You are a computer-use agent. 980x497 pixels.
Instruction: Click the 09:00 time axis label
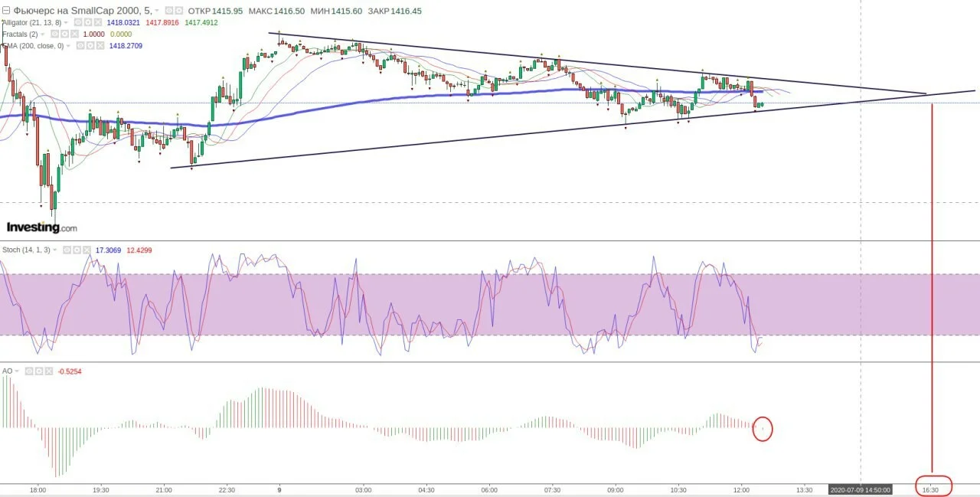pyautogui.click(x=615, y=489)
